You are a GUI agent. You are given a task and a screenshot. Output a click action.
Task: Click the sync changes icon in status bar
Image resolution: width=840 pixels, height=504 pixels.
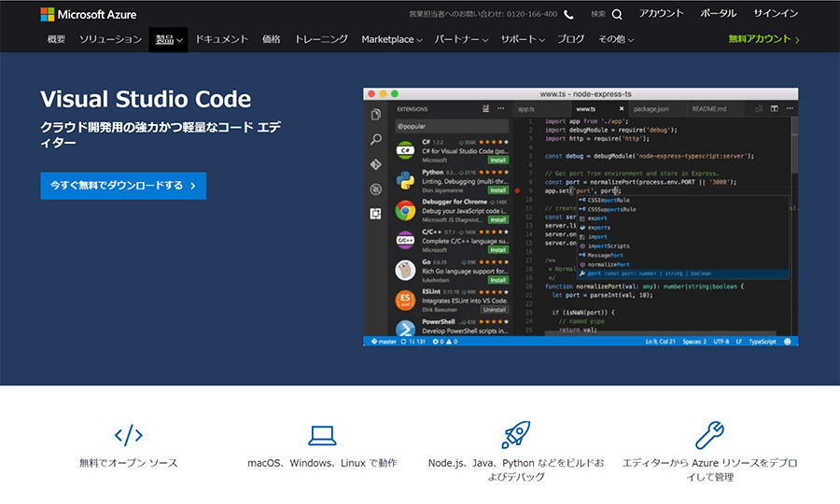(404, 342)
